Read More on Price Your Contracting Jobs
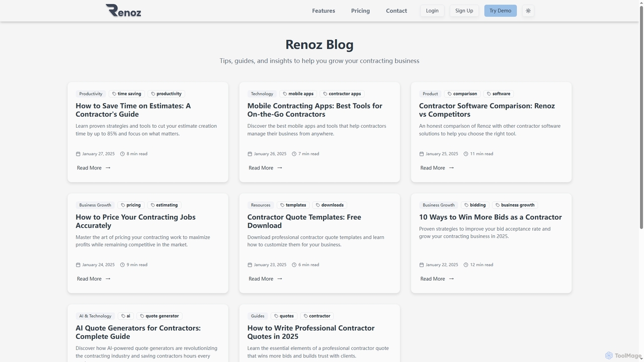Image resolution: width=644 pixels, height=362 pixels. [x=94, y=279]
